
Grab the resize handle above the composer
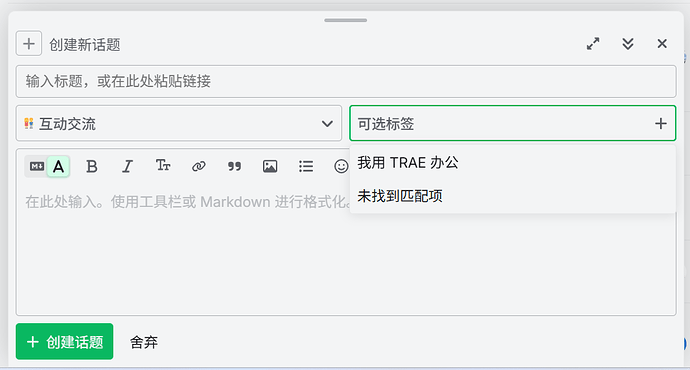[345, 20]
